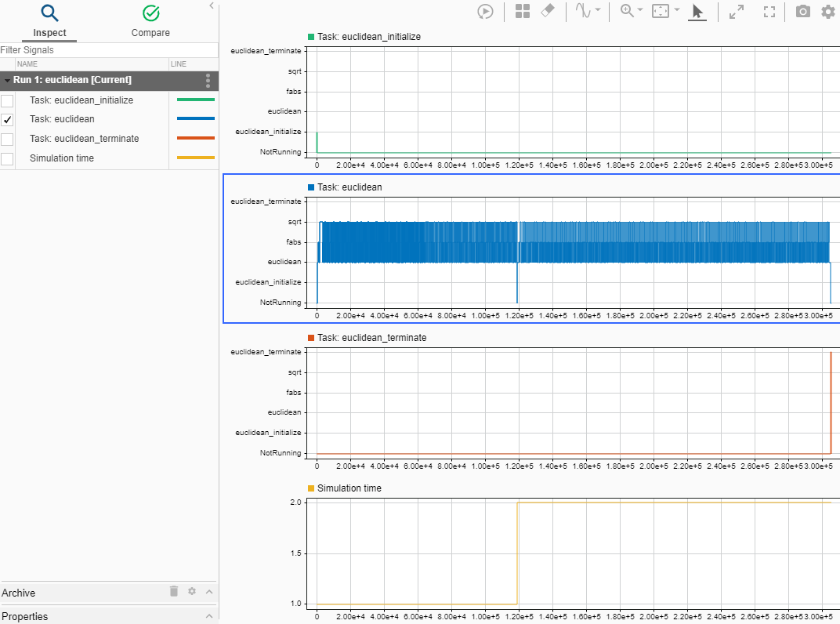Check the Simulation time signal checkbox
This screenshot has height=624, width=840.
(x=8, y=159)
